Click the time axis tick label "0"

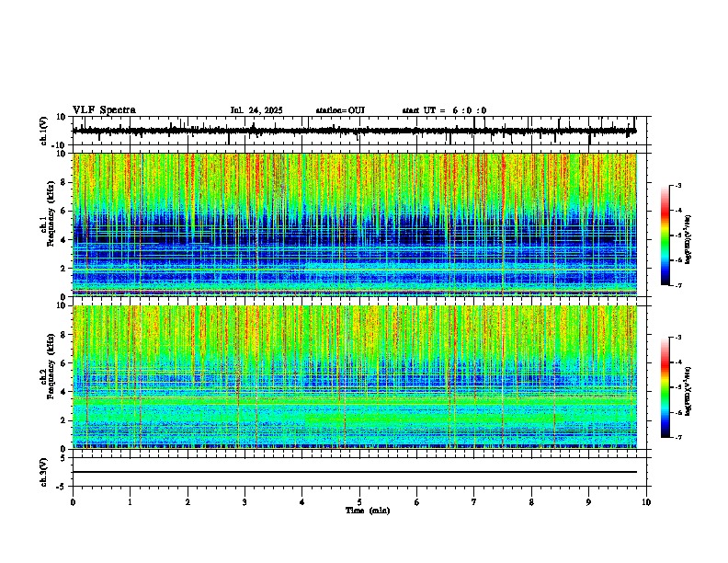click(73, 502)
